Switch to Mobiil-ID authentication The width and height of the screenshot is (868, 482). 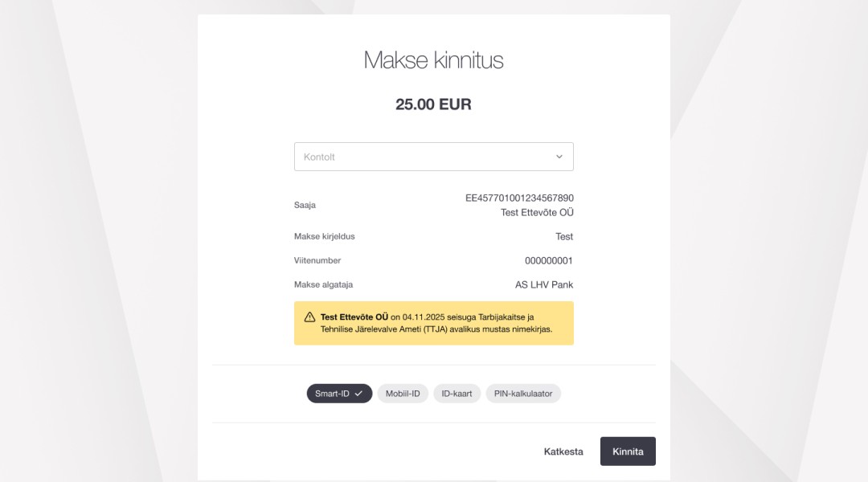[403, 394]
